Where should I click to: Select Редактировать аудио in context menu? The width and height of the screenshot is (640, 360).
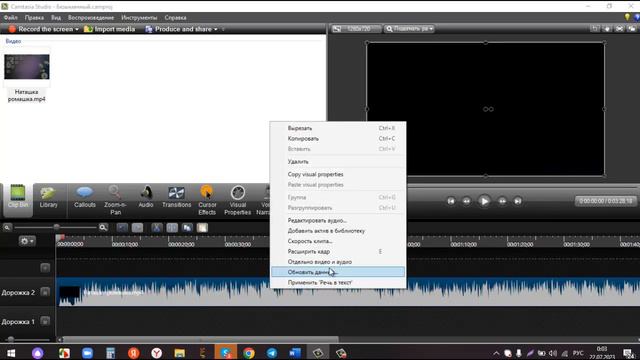click(338, 220)
